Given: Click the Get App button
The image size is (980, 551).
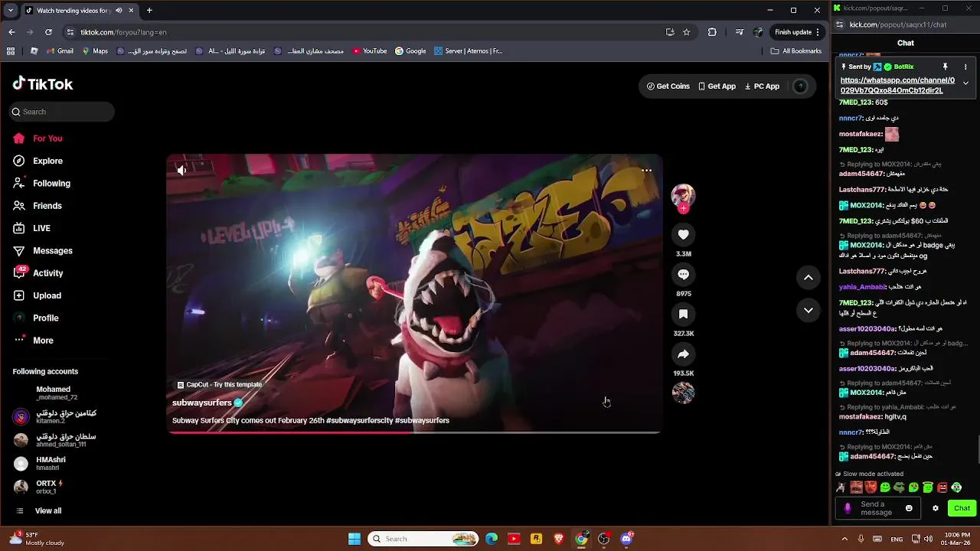Looking at the screenshot, I should [717, 86].
